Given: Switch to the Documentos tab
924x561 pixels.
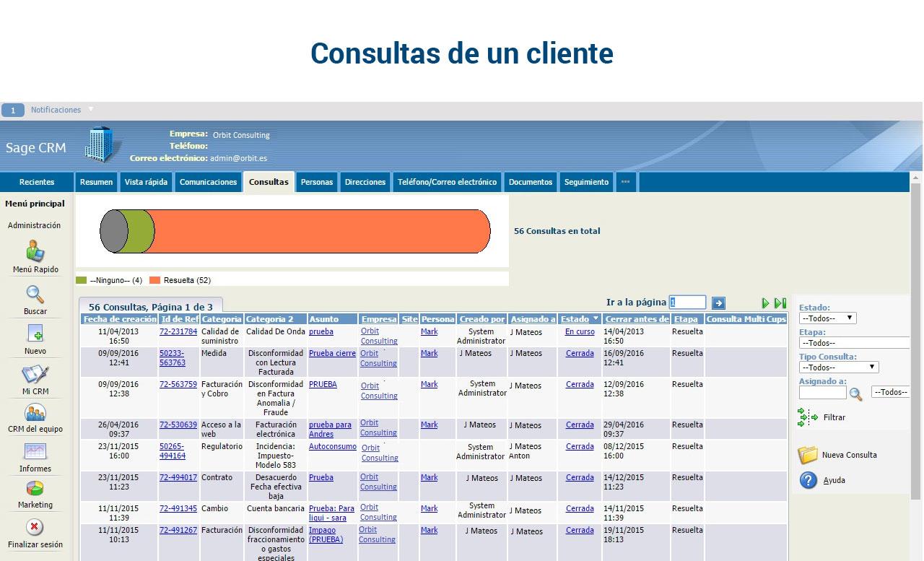Looking at the screenshot, I should tap(531, 182).
